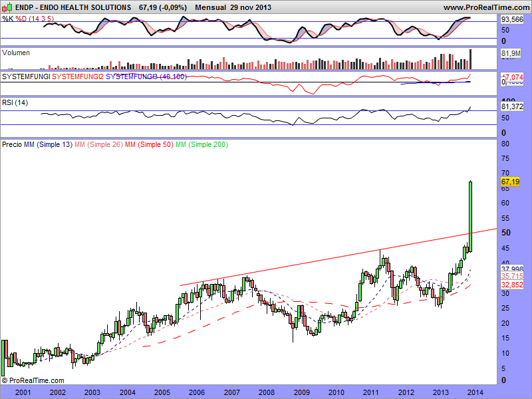The width and height of the screenshot is (532, 399).
Task: Click the Mensual timeframe label
Action: 210,7
